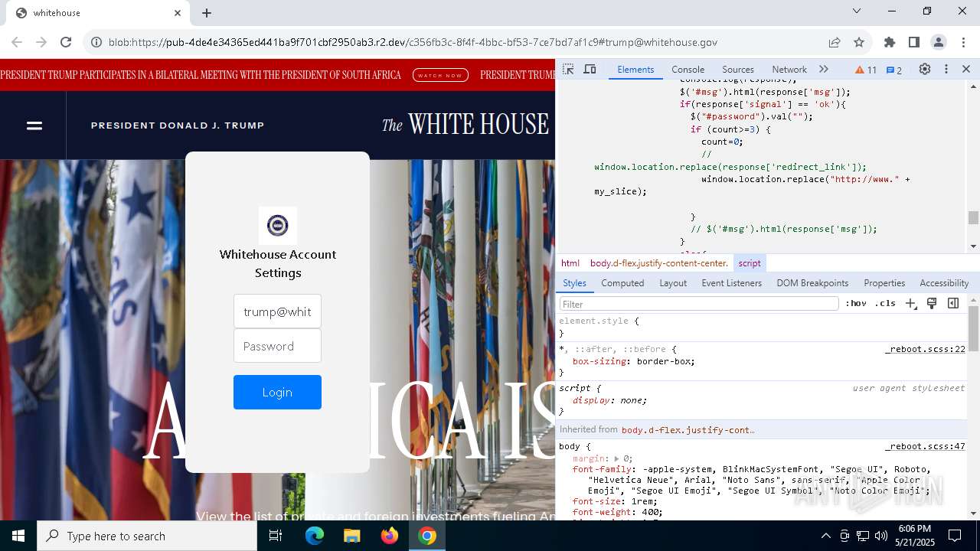The image size is (980, 551).
Task: Open the Layout sub-tab
Action: pos(673,283)
